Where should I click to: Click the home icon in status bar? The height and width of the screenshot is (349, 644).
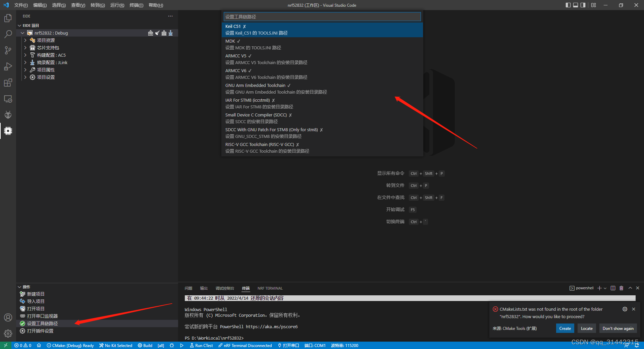[39, 345]
